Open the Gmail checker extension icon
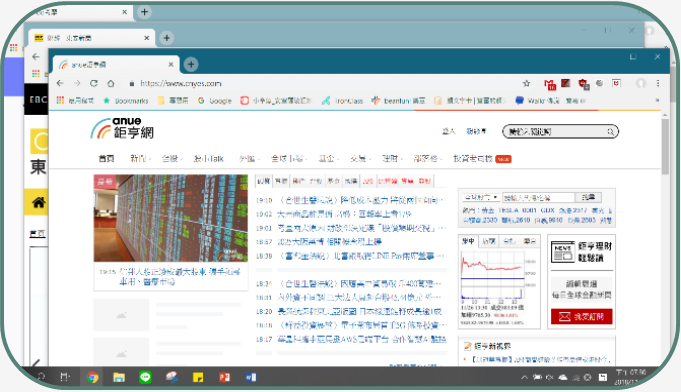This screenshot has height=392, width=681. [x=550, y=84]
